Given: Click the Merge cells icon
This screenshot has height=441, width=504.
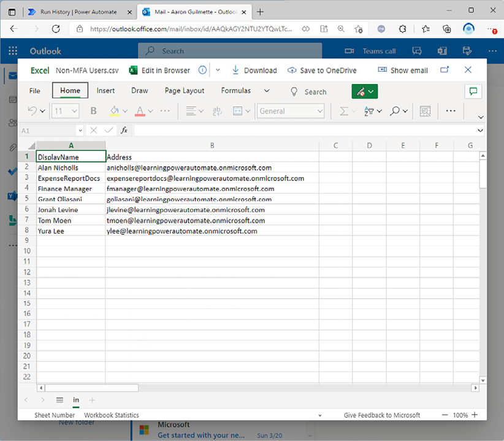Looking at the screenshot, I should click(x=238, y=111).
